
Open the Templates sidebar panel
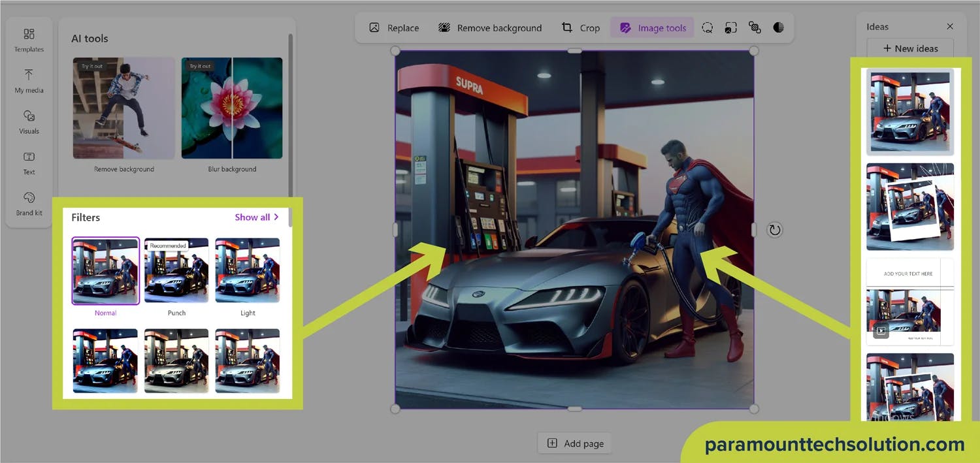(29, 40)
